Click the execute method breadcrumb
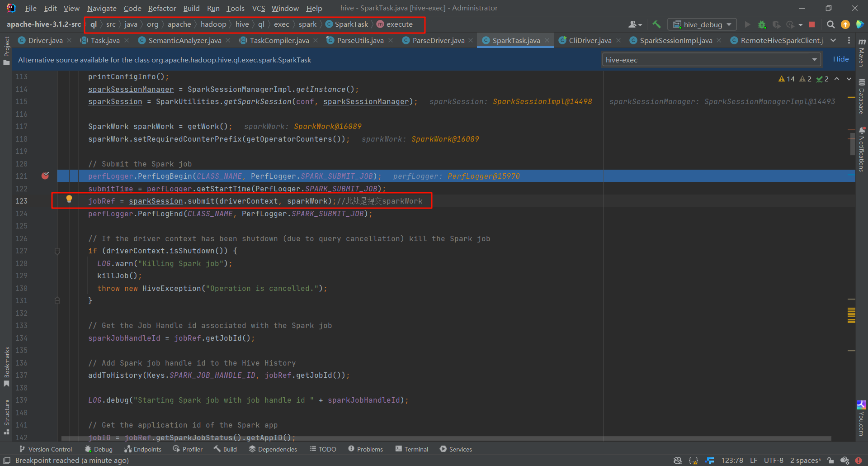Image resolution: width=868 pixels, height=466 pixels. (x=395, y=24)
